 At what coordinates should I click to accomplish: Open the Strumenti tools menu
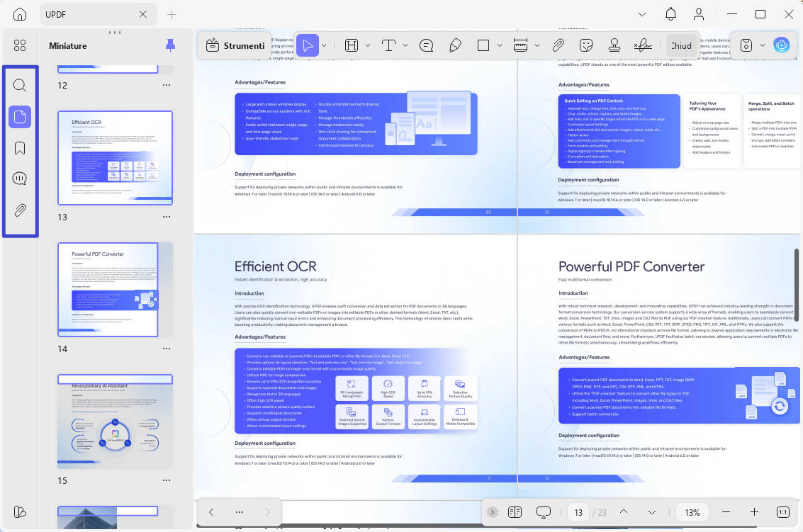[x=235, y=45]
